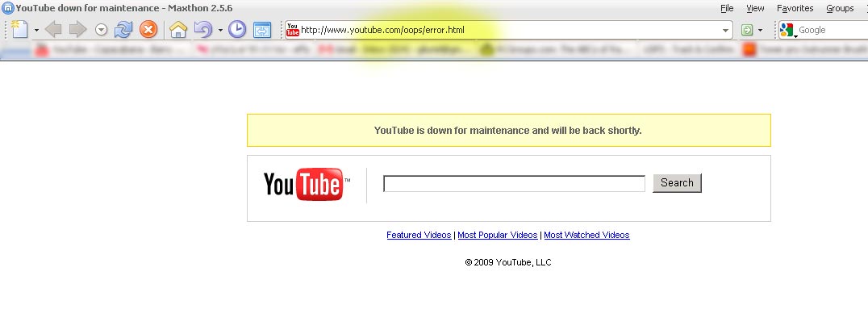The width and height of the screenshot is (868, 330).
Task: Open the History clock icon
Action: click(237, 29)
